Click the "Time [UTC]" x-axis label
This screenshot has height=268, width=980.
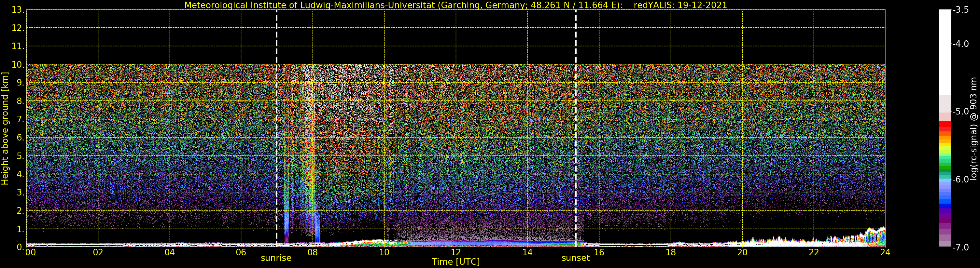(455, 262)
